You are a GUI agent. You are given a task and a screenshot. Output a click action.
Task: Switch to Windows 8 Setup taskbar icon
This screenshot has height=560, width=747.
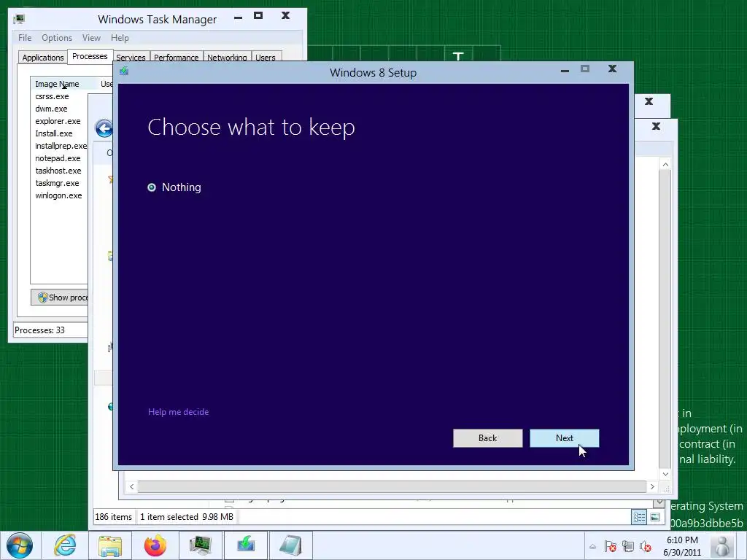246,545
